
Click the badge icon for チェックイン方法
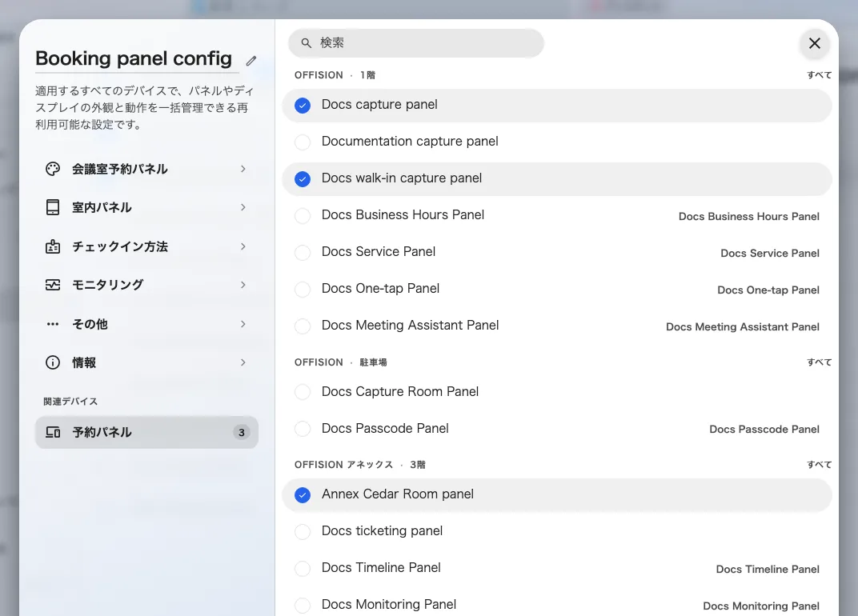[53, 246]
